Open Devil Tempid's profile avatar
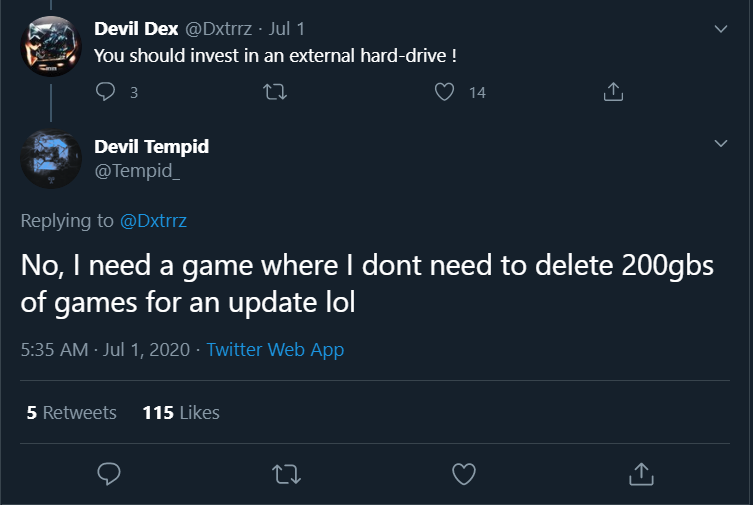The width and height of the screenshot is (753, 505). [51, 159]
